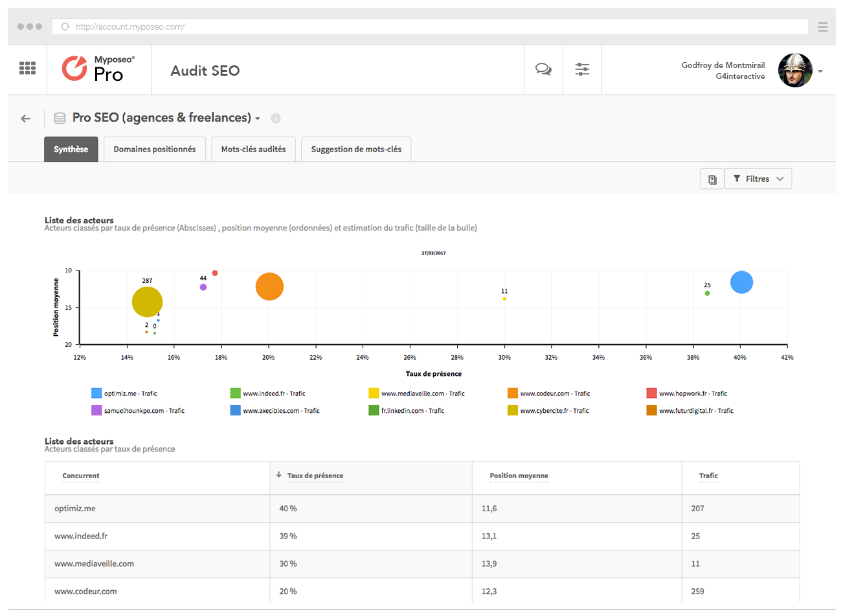Switch to Domaines positionnés tab
The image size is (843, 616).
[x=155, y=149]
